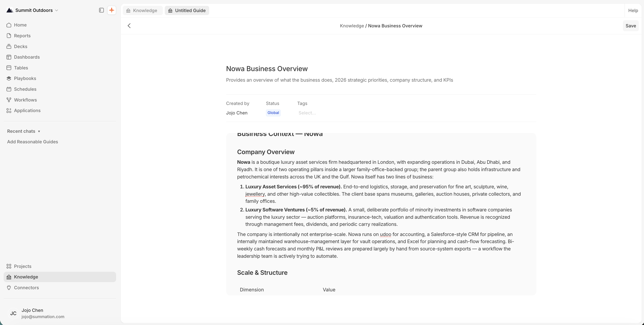Click the Tags label

pyautogui.click(x=302, y=104)
